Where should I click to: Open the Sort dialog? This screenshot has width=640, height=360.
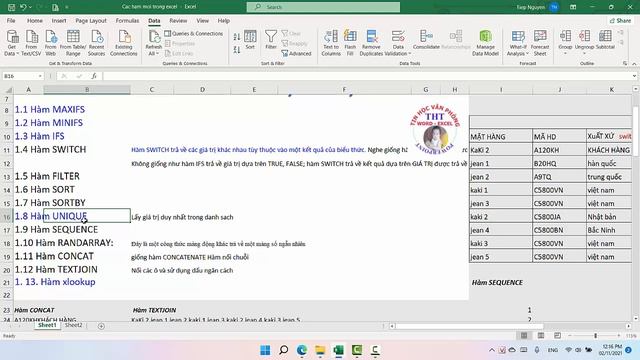(x=250, y=40)
